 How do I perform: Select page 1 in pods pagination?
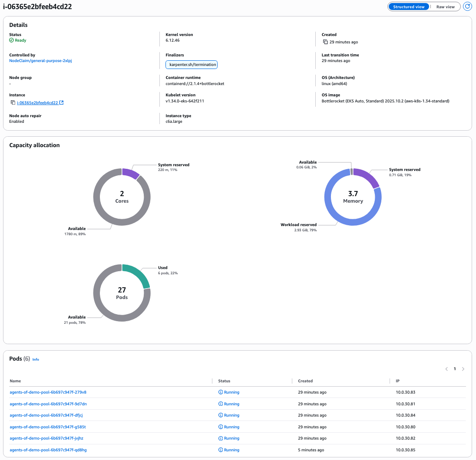455,368
